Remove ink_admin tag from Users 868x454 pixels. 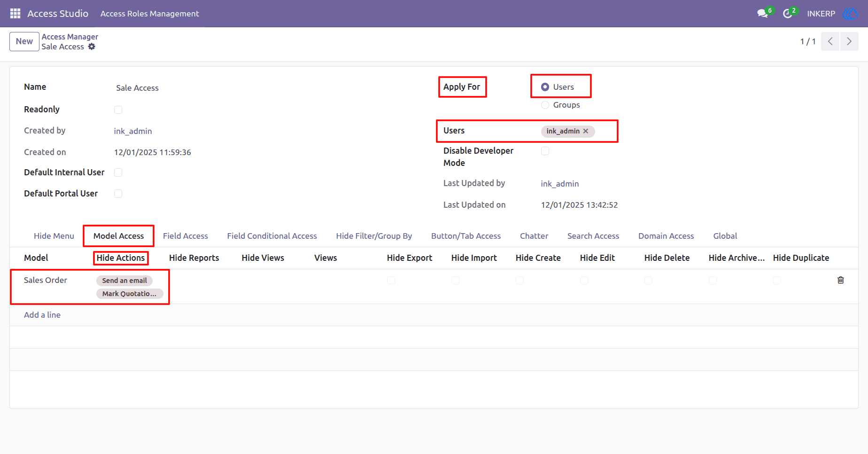point(586,131)
